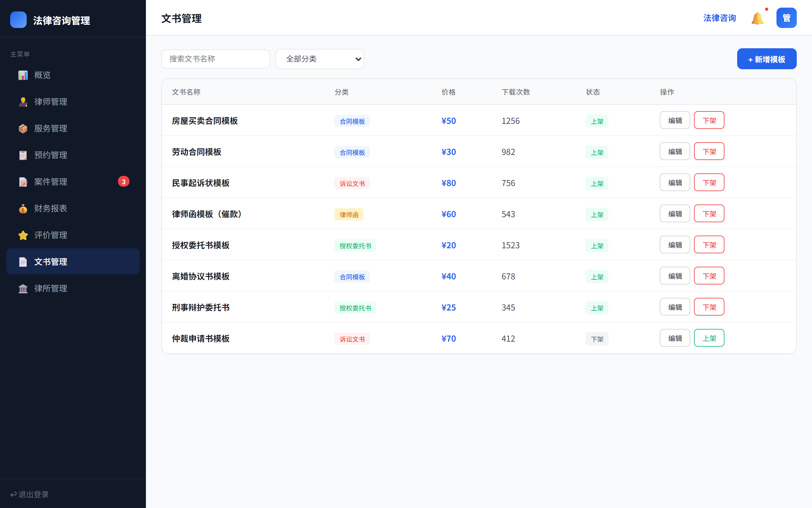This screenshot has height=508, width=812.
Task: Click the bank icon beside 律所管理
Action: pos(23,288)
